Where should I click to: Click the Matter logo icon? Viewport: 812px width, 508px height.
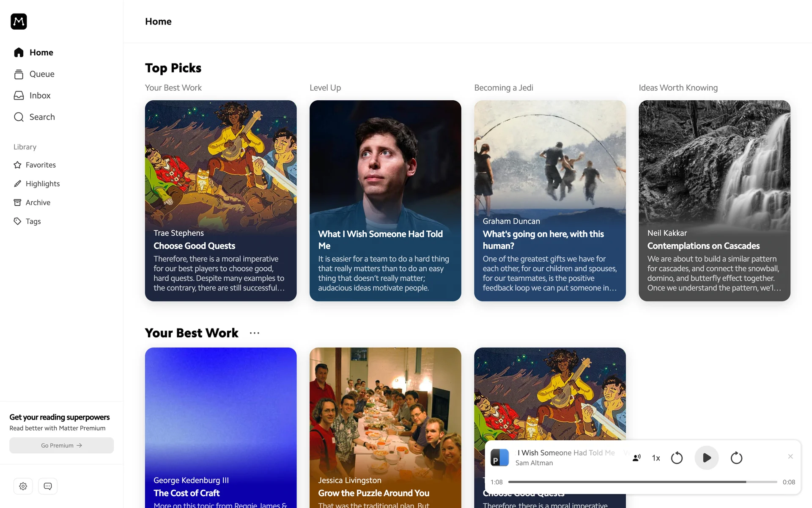(x=19, y=21)
